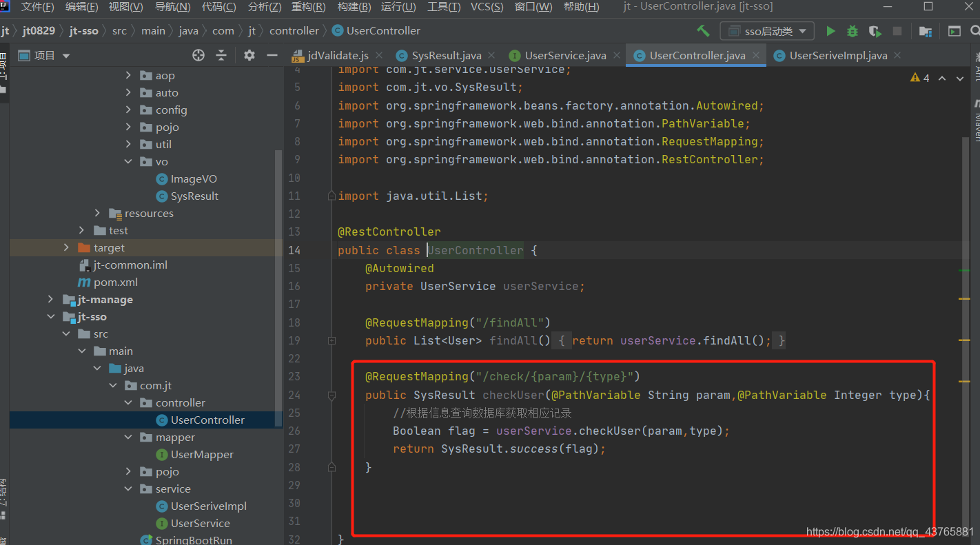Expand the config folder
The image size is (980, 545).
[x=128, y=110]
